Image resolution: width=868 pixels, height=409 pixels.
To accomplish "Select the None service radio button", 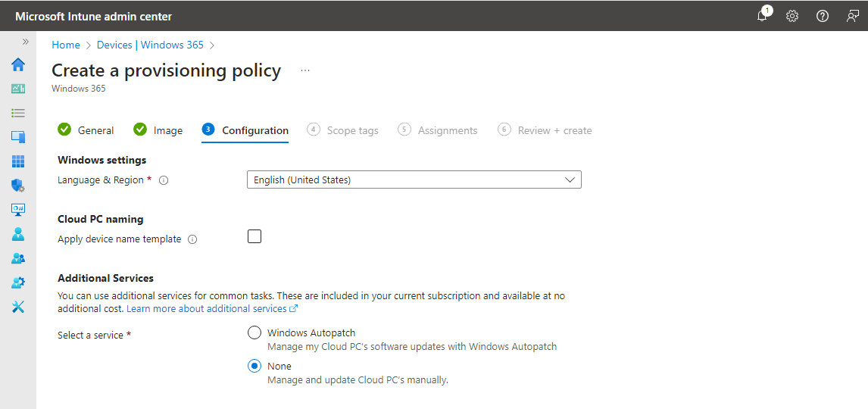I will coord(254,366).
